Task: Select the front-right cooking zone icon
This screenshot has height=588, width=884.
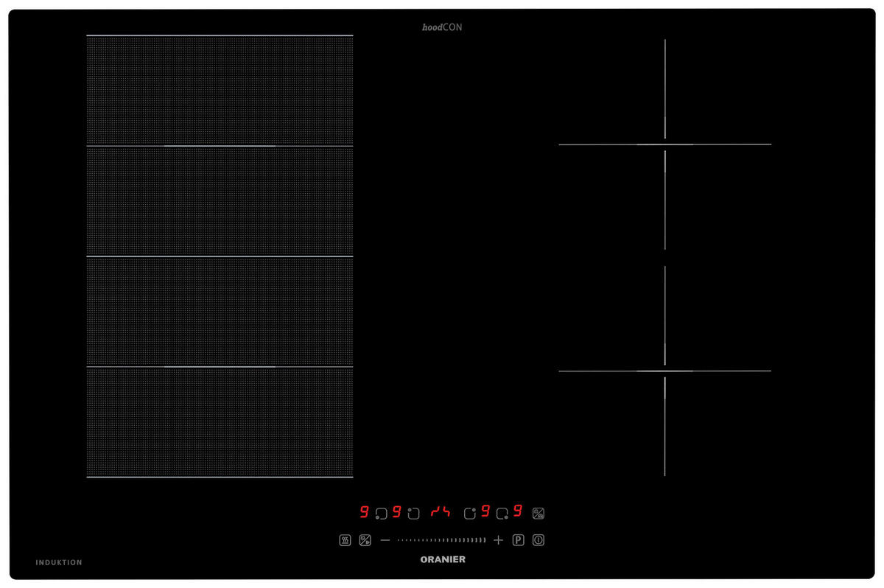Action: click(x=502, y=513)
